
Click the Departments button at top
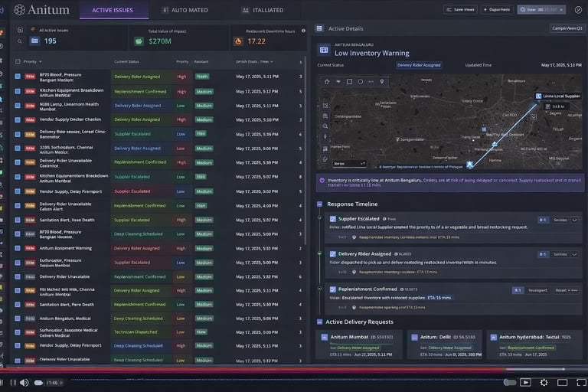pos(496,10)
